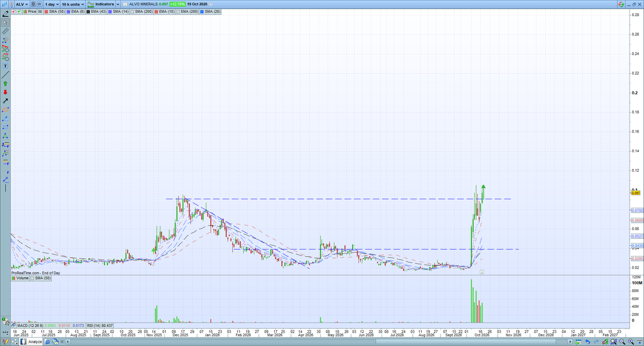Click the zoom out magnifier icon
The width and height of the screenshot is (644, 346).
(x=622, y=342)
